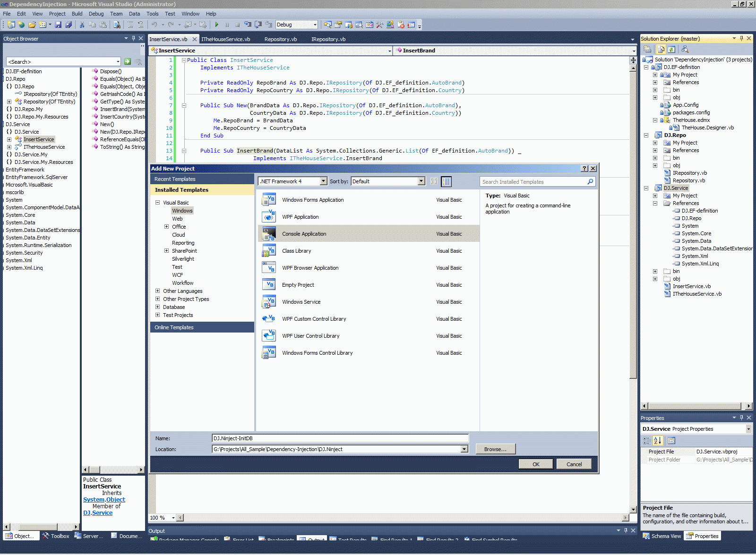Click the Cut scissors icon
The image size is (756, 555).
pyautogui.click(x=82, y=25)
